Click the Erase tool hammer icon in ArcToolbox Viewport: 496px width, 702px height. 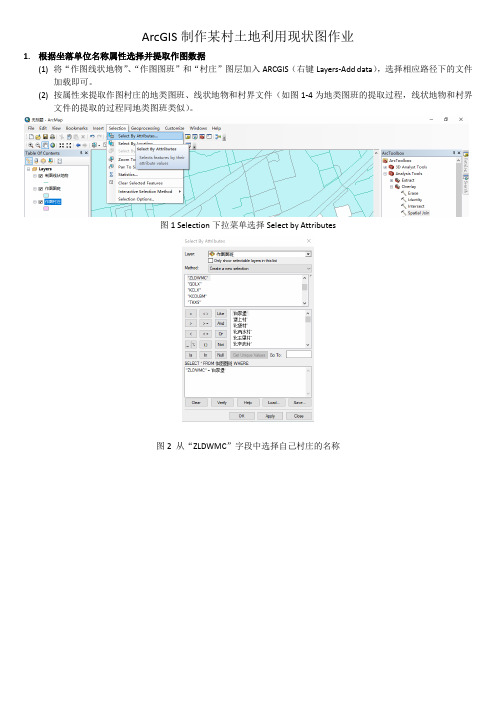point(403,193)
